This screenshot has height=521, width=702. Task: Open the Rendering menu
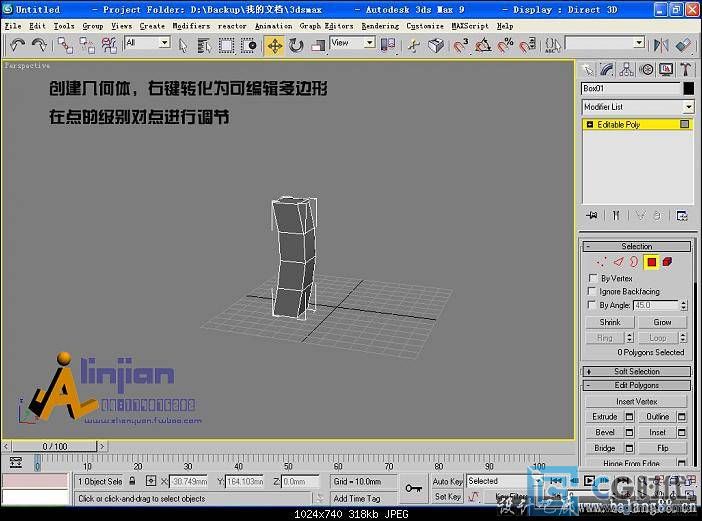[x=379, y=26]
